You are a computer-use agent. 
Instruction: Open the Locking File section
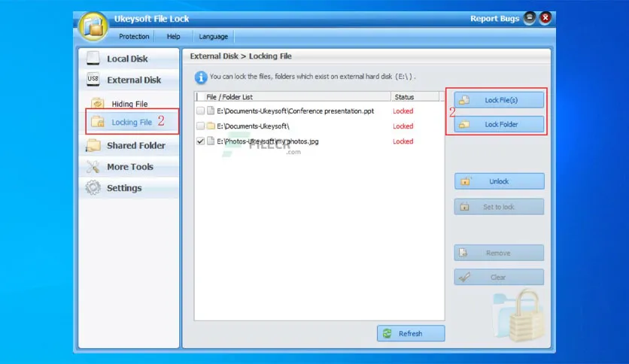coord(132,122)
